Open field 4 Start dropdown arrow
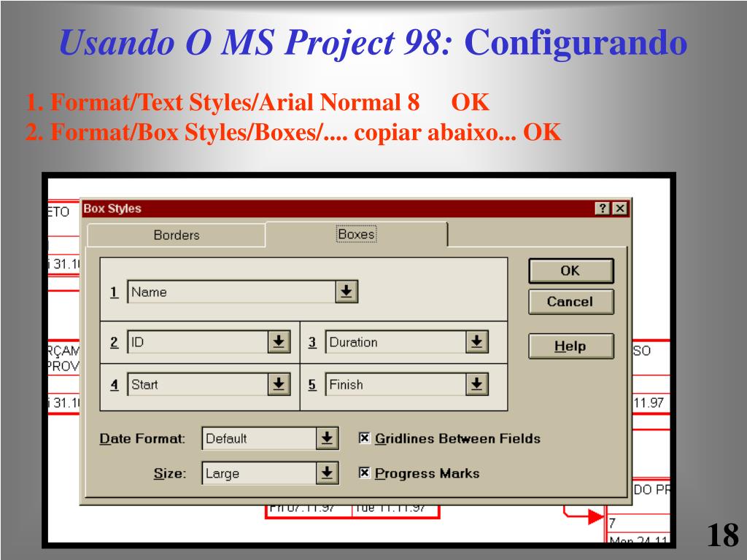The image size is (747, 560). (279, 384)
